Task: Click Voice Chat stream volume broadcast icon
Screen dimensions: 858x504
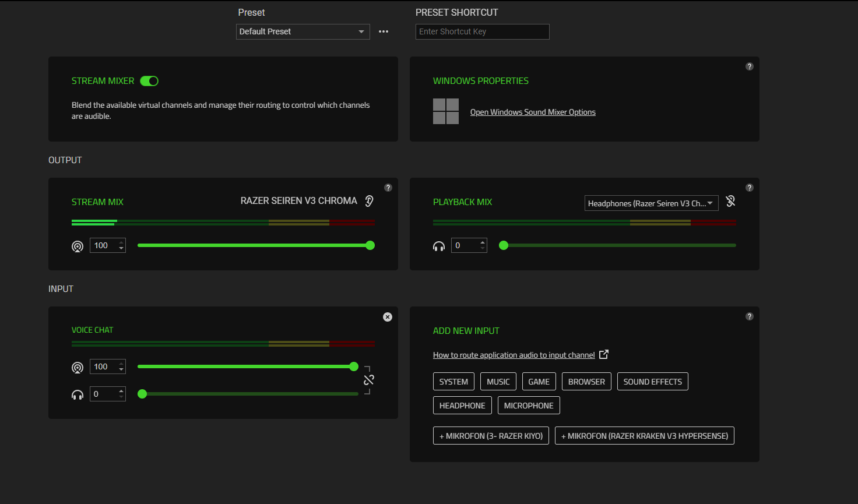Action: click(78, 367)
